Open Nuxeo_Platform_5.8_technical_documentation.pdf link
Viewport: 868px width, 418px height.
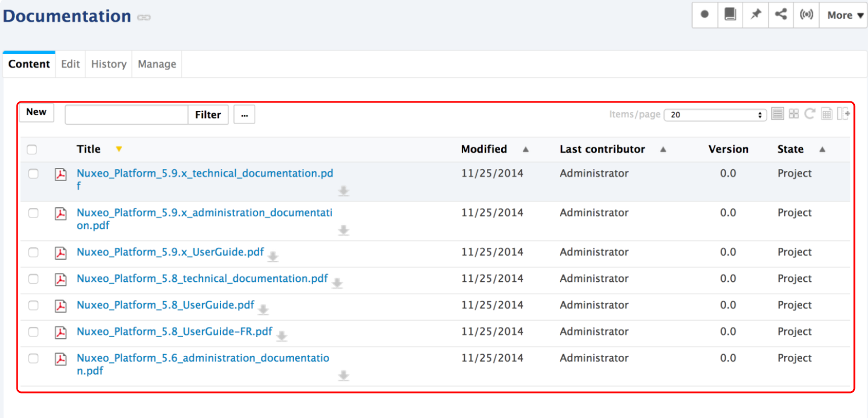(x=202, y=278)
